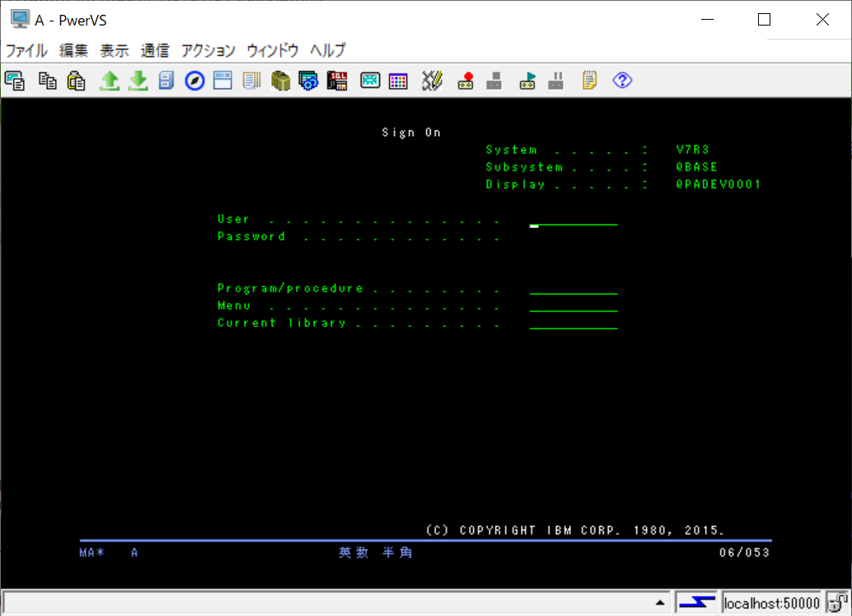The height and width of the screenshot is (616, 852).
Task: Open the colored grid palette icon
Action: [398, 81]
